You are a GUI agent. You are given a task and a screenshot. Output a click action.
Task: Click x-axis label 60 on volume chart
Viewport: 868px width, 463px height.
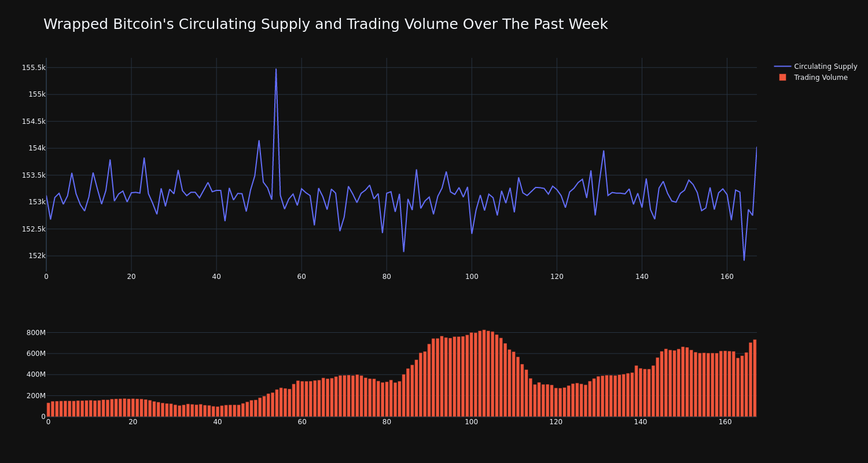click(301, 422)
